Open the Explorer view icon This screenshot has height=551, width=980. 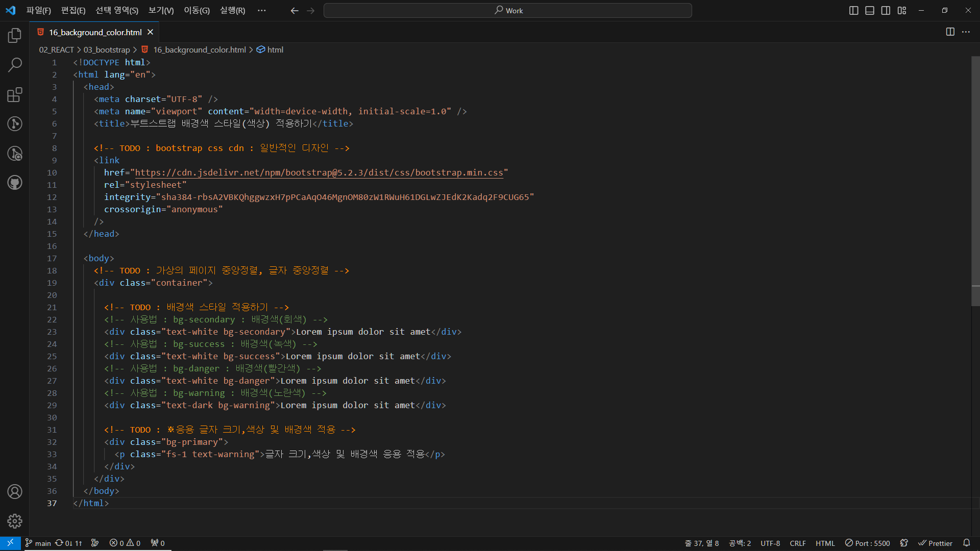coord(15,35)
